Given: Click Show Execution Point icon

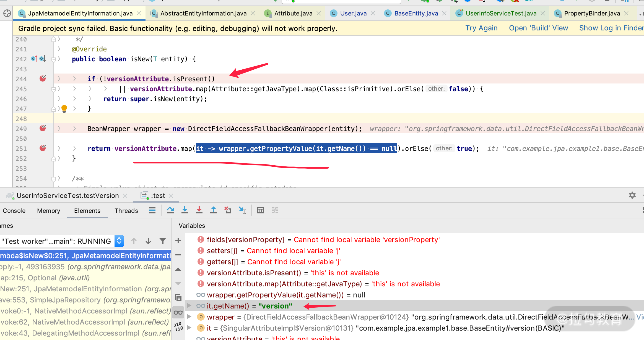Looking at the screenshot, I should (x=152, y=210).
